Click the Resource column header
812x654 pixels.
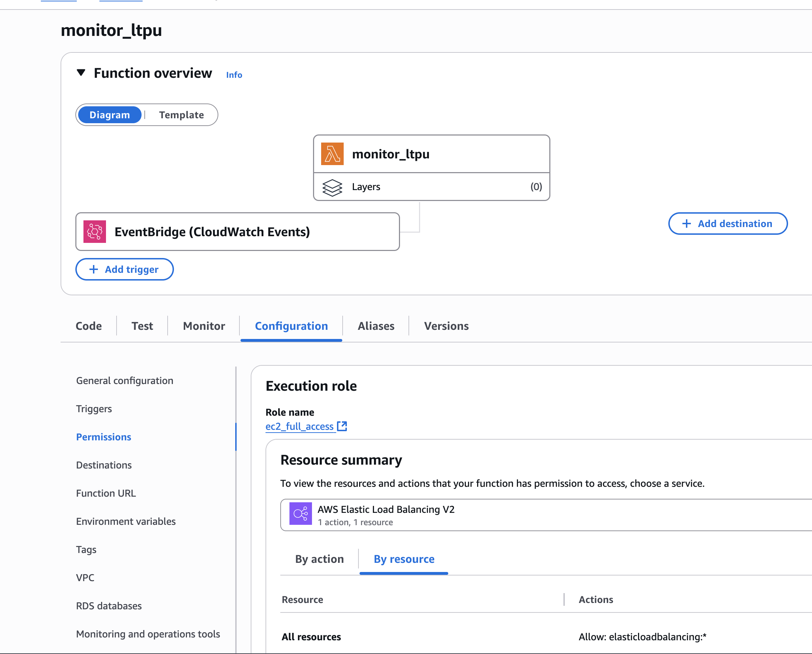(302, 600)
